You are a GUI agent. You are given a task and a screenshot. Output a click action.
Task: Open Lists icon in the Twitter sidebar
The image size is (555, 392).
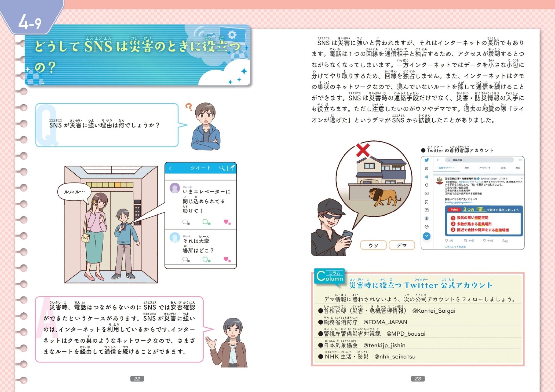pyautogui.click(x=427, y=210)
